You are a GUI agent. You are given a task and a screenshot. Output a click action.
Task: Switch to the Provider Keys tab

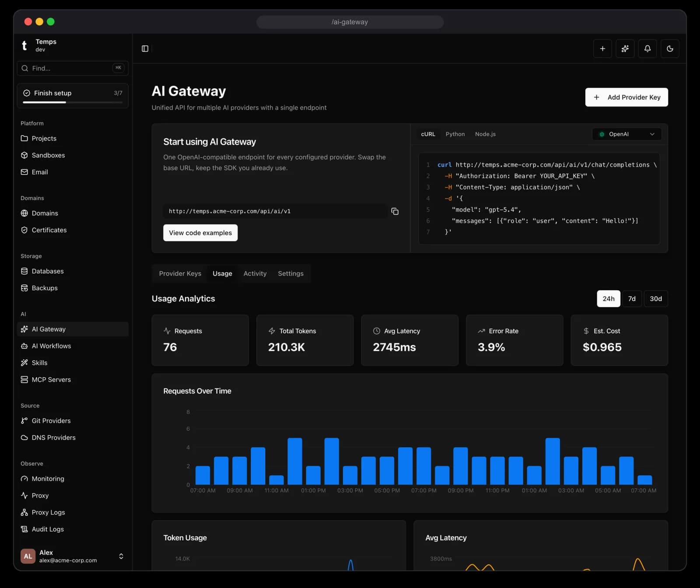[180, 274]
